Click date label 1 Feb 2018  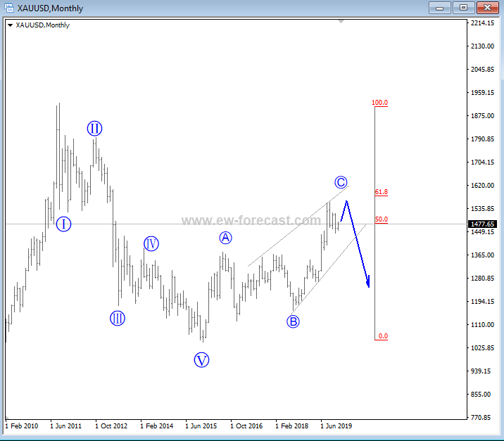pyautogui.click(x=292, y=426)
